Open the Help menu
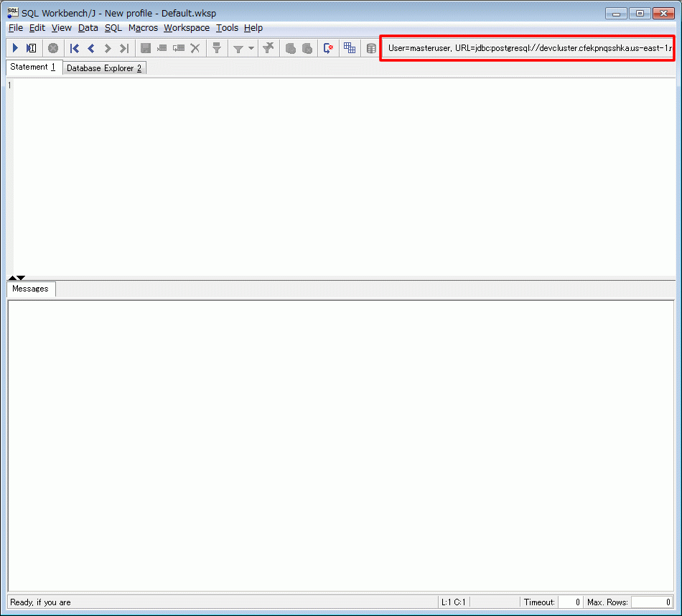 pos(253,28)
